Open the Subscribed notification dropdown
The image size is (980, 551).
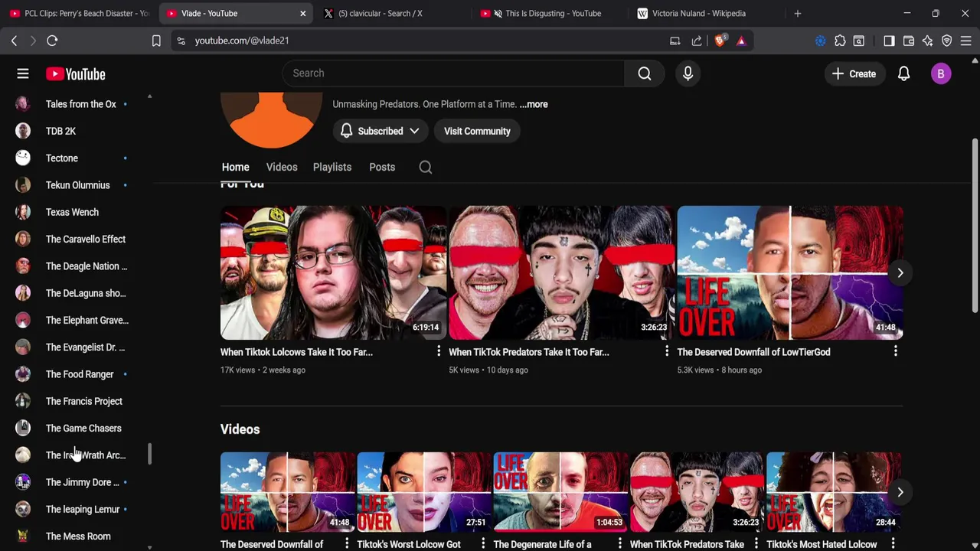[x=381, y=131]
